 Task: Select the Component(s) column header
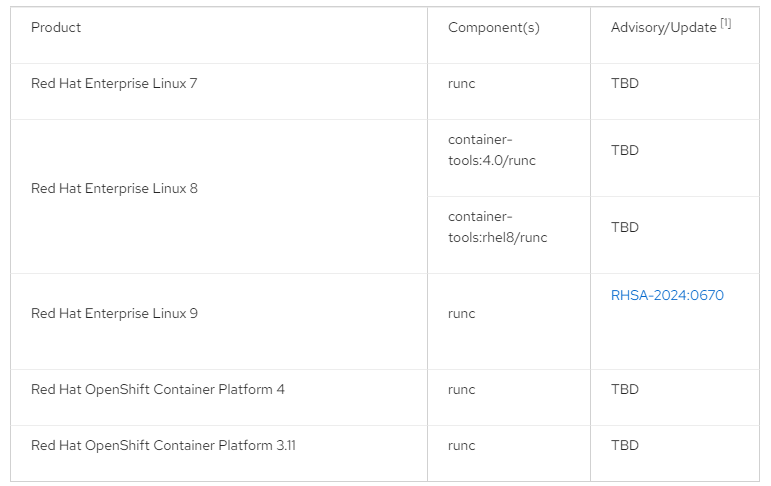[494, 28]
